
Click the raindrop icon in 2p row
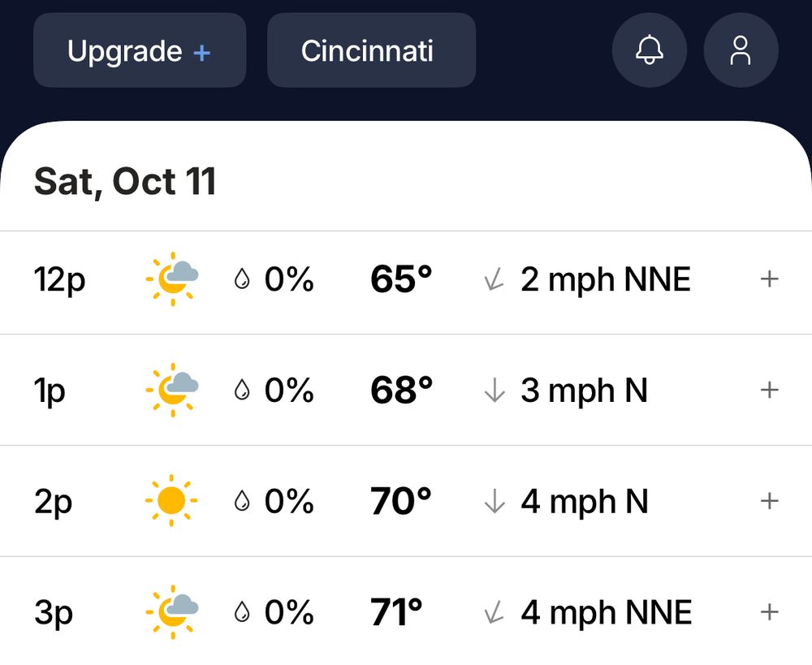tap(241, 503)
